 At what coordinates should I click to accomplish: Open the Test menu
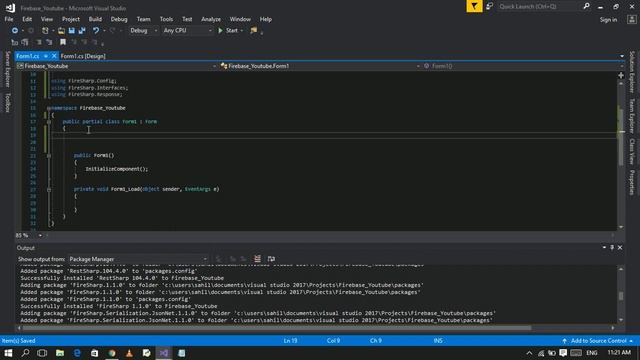coord(187,19)
